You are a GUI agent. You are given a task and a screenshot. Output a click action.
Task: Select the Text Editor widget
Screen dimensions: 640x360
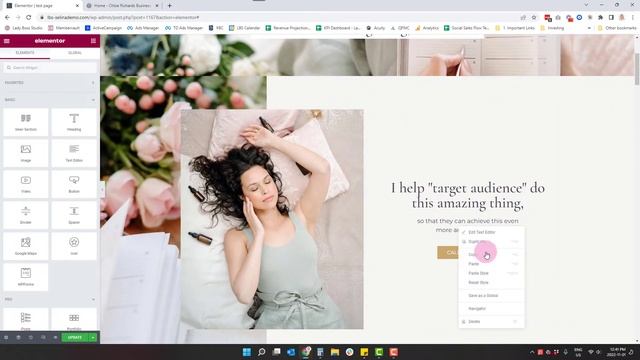[74, 153]
